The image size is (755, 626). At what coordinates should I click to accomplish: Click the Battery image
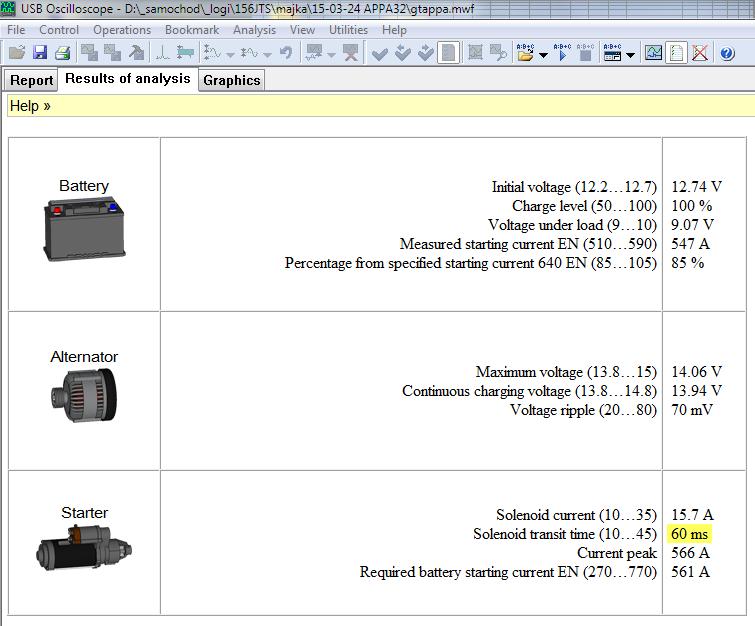click(84, 227)
